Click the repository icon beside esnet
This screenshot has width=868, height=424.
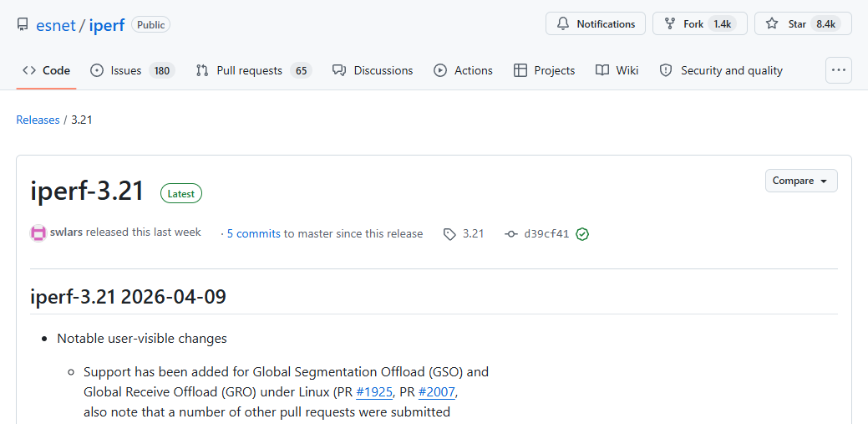(x=23, y=25)
